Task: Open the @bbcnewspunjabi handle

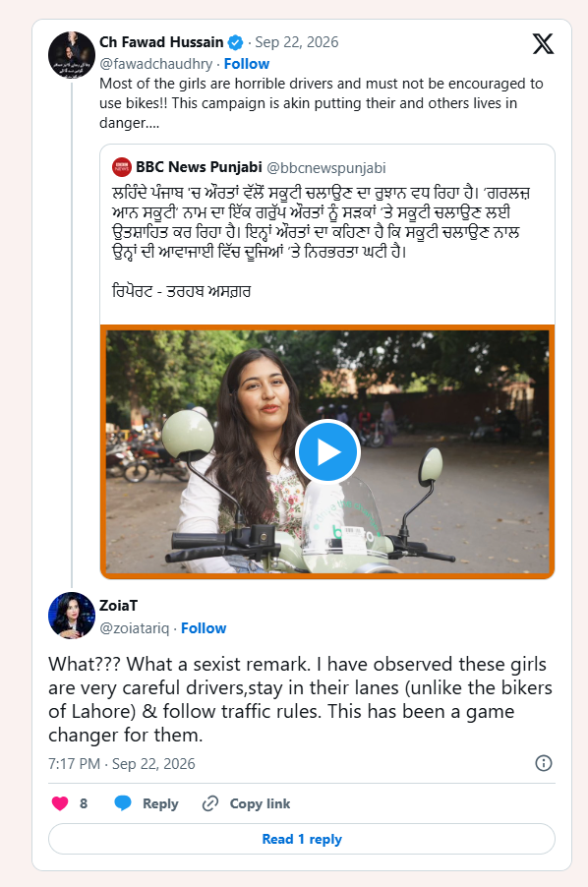Action: point(326,168)
